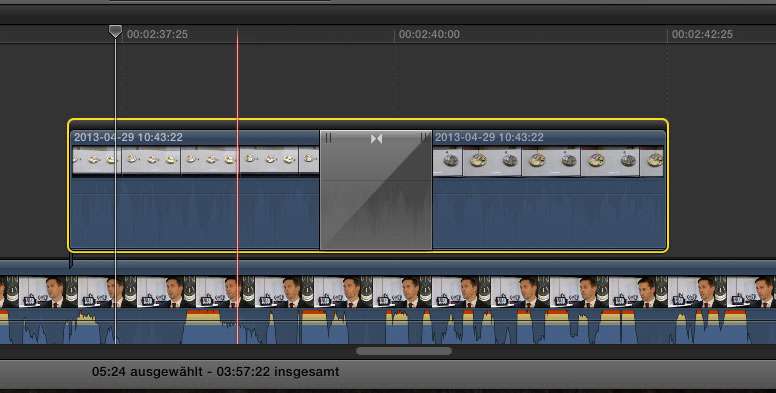Click the watch thumbnail in the first connected clip
776x393 pixels.
pos(195,159)
